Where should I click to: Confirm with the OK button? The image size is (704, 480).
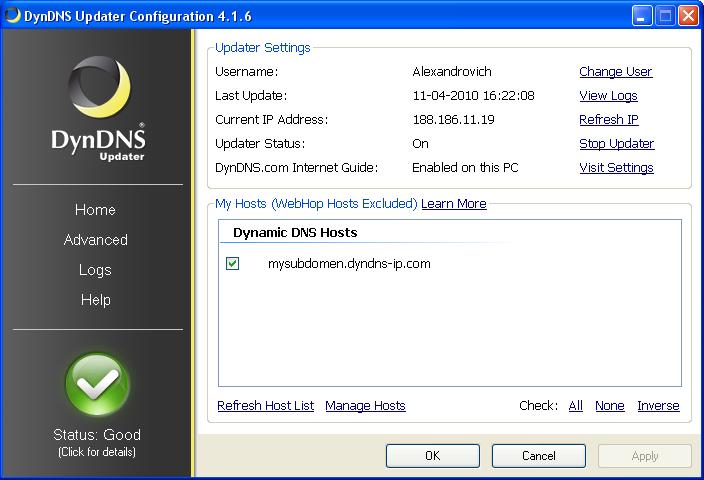point(433,456)
